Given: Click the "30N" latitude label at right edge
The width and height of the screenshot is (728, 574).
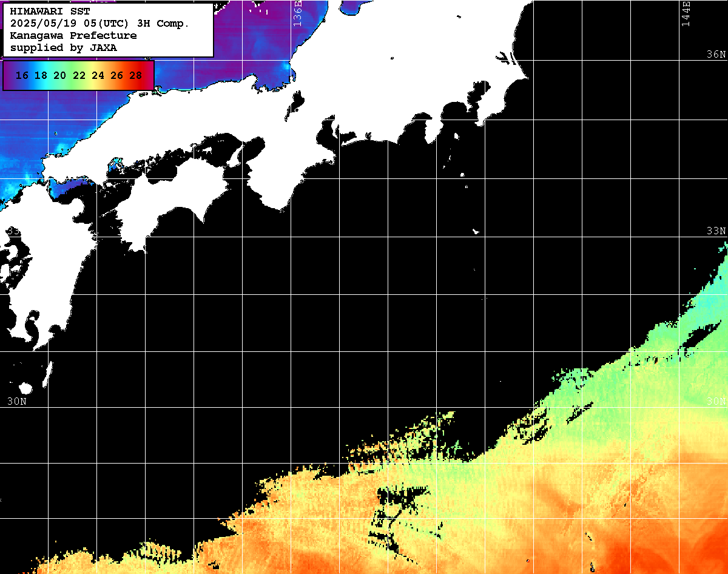Looking at the screenshot, I should click(716, 402).
